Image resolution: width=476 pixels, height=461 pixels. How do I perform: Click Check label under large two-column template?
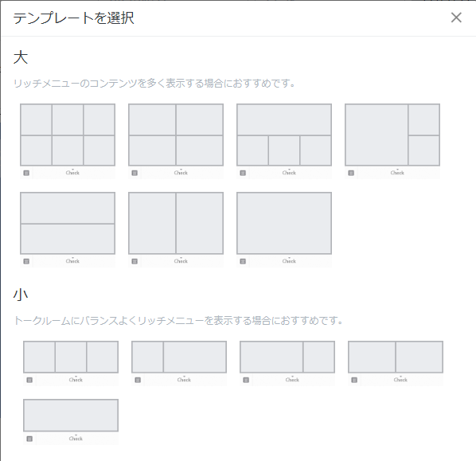(x=181, y=261)
